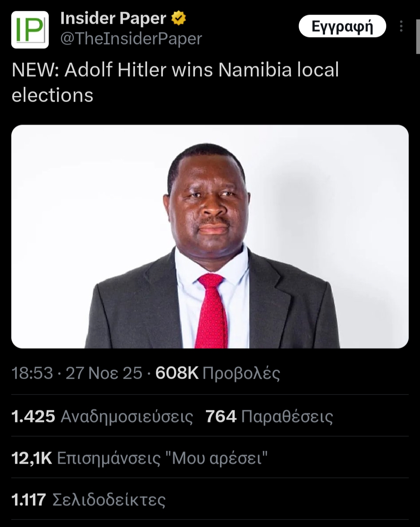Click the @TheInsiderPaper handle
420x527 pixels.
point(131,39)
